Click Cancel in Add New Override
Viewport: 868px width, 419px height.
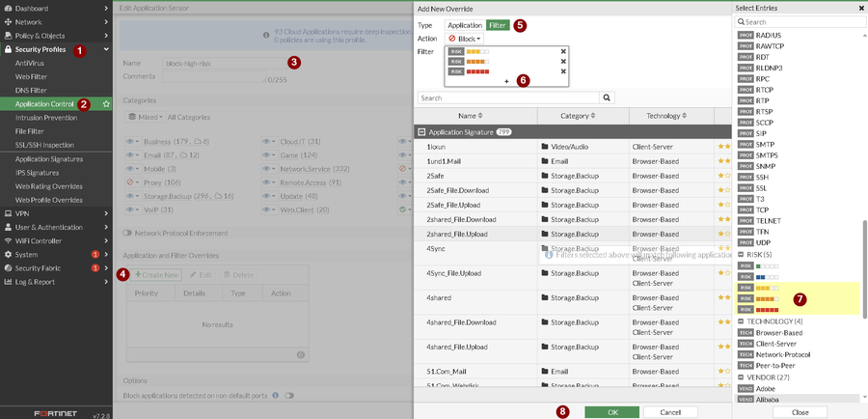[670, 412]
